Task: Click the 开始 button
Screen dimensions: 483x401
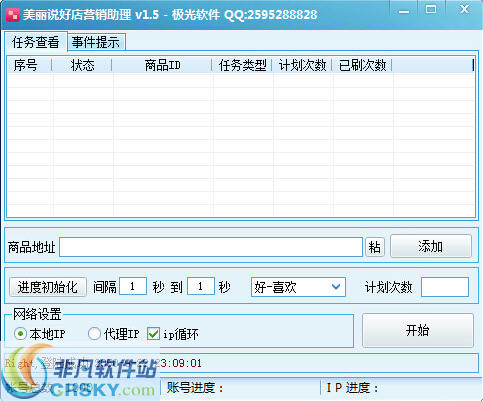Action: [x=418, y=330]
